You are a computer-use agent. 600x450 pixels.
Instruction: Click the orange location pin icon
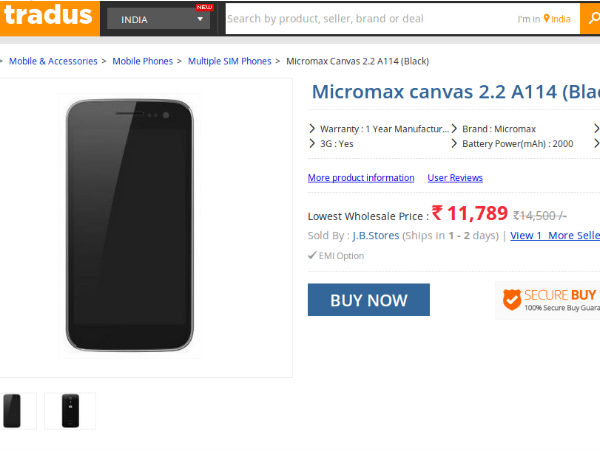(547, 19)
